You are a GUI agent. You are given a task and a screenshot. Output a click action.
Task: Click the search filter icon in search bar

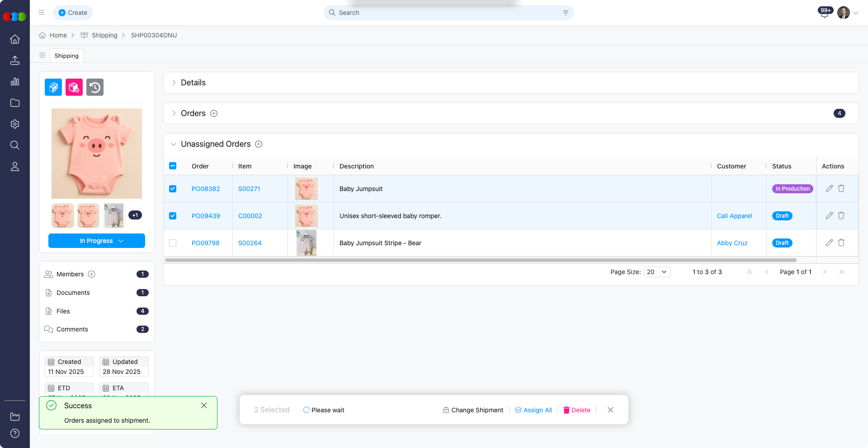pyautogui.click(x=566, y=13)
